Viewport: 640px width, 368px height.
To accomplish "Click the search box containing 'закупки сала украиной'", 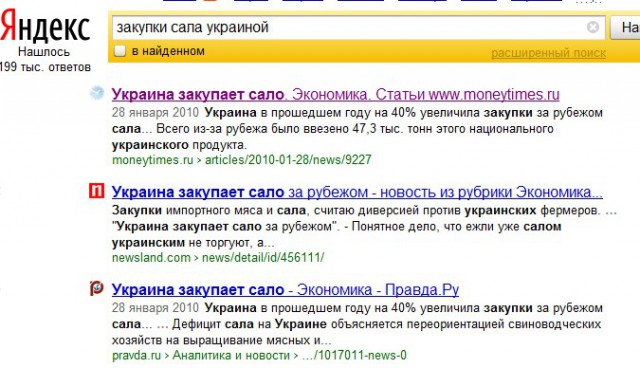I will 358,27.
